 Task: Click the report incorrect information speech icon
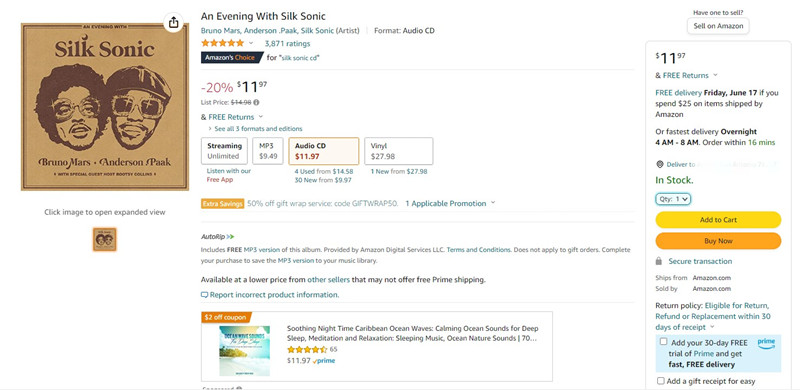pos(205,295)
